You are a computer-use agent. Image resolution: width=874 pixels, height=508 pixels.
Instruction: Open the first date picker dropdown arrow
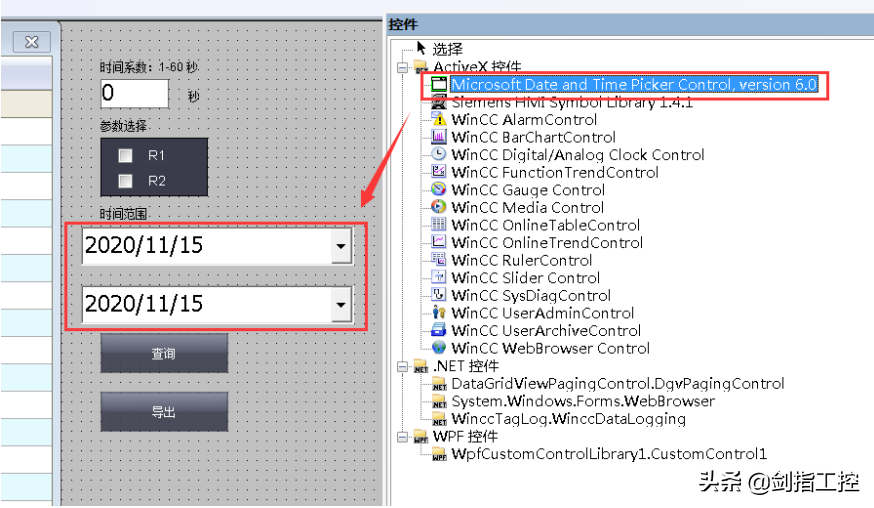(x=341, y=246)
